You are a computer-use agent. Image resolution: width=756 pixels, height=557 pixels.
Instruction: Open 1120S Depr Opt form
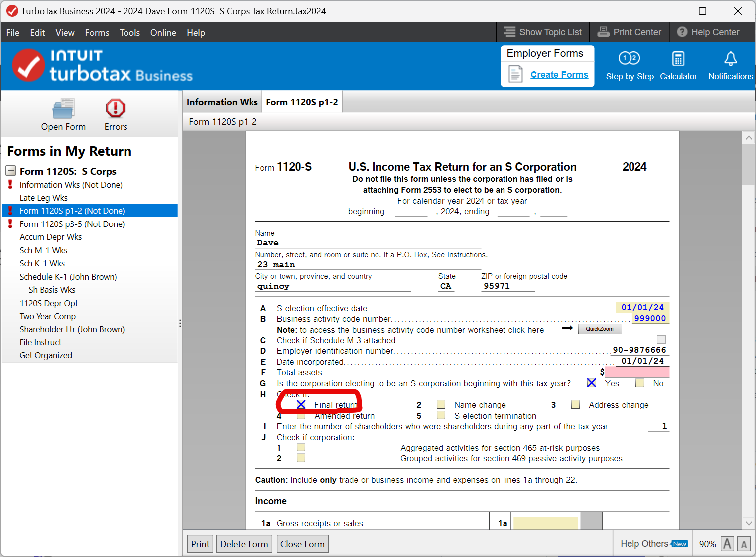point(49,303)
